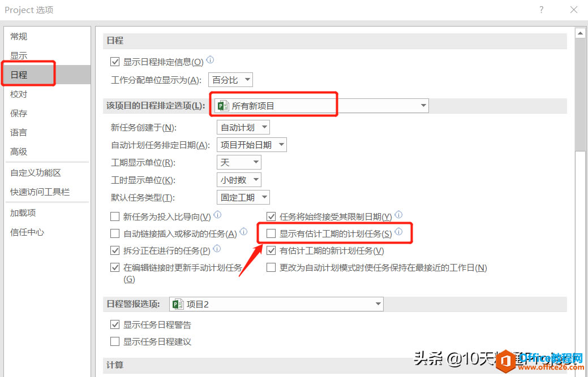Viewport: 588px width, 377px height.
Task: Click the help question mark in title bar
Action: point(541,10)
